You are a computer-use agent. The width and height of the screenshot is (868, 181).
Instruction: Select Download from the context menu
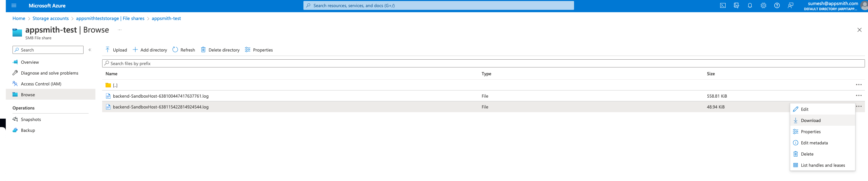coord(810,120)
